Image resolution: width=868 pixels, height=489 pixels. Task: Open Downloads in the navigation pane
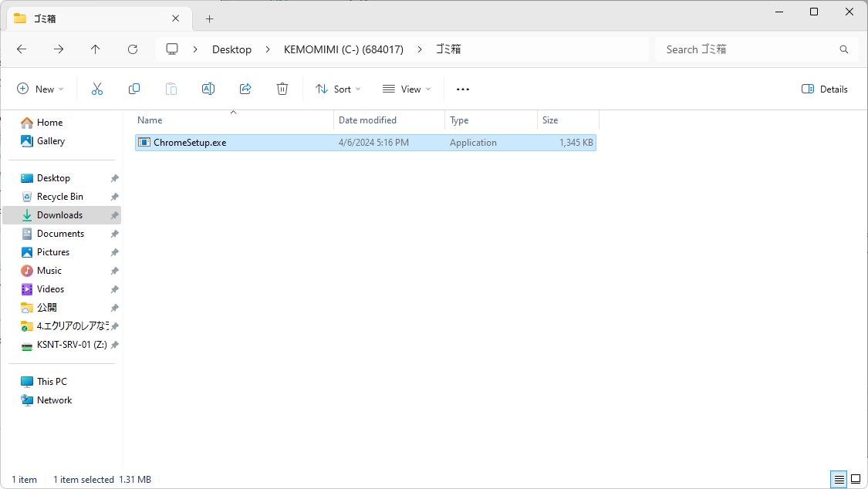[x=59, y=215]
